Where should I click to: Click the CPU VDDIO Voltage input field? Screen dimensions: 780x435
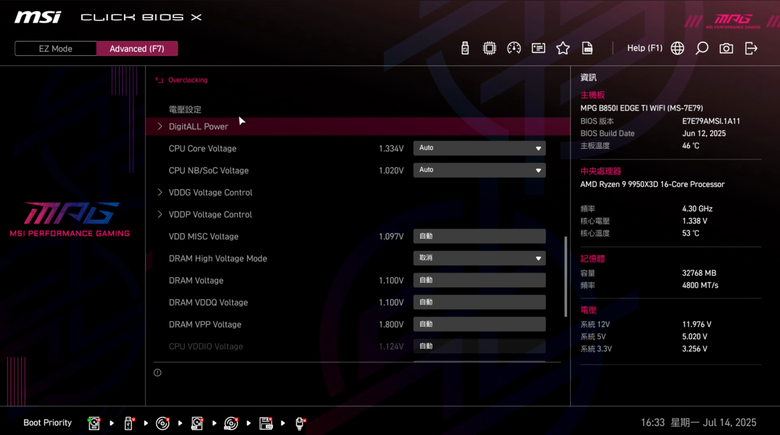tap(479, 346)
